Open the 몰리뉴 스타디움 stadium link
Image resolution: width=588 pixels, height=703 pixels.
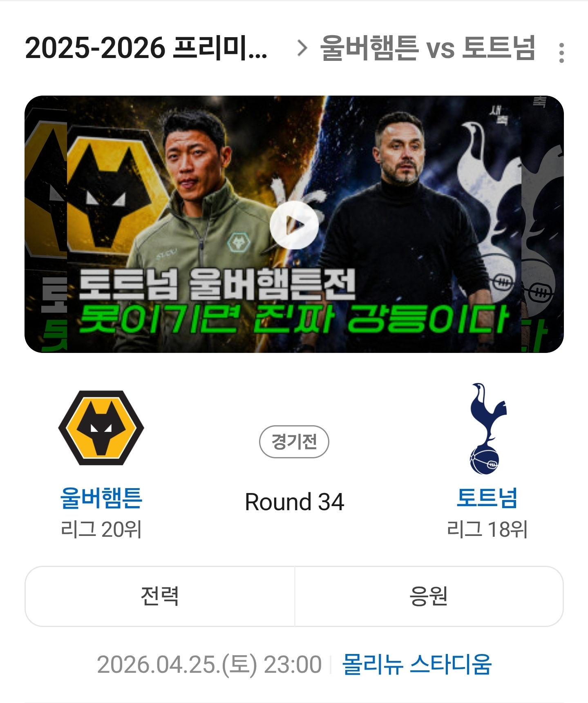[x=416, y=664]
